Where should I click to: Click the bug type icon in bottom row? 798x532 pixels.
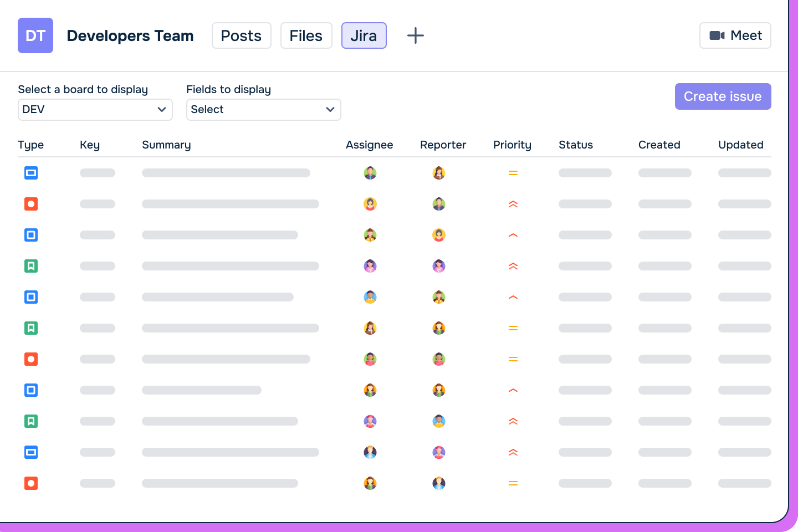pyautogui.click(x=31, y=483)
